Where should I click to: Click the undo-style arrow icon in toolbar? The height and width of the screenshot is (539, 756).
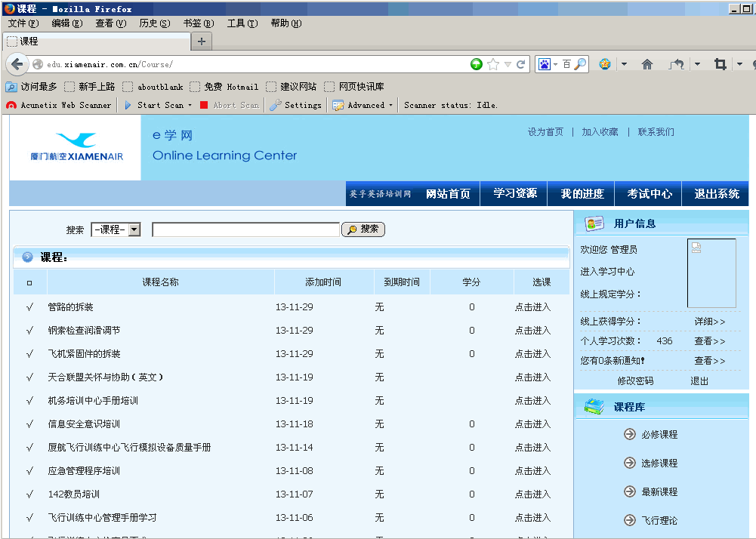677,64
